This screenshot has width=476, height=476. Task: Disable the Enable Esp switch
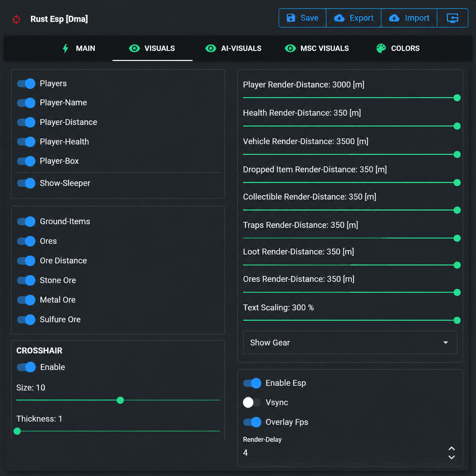click(x=252, y=383)
